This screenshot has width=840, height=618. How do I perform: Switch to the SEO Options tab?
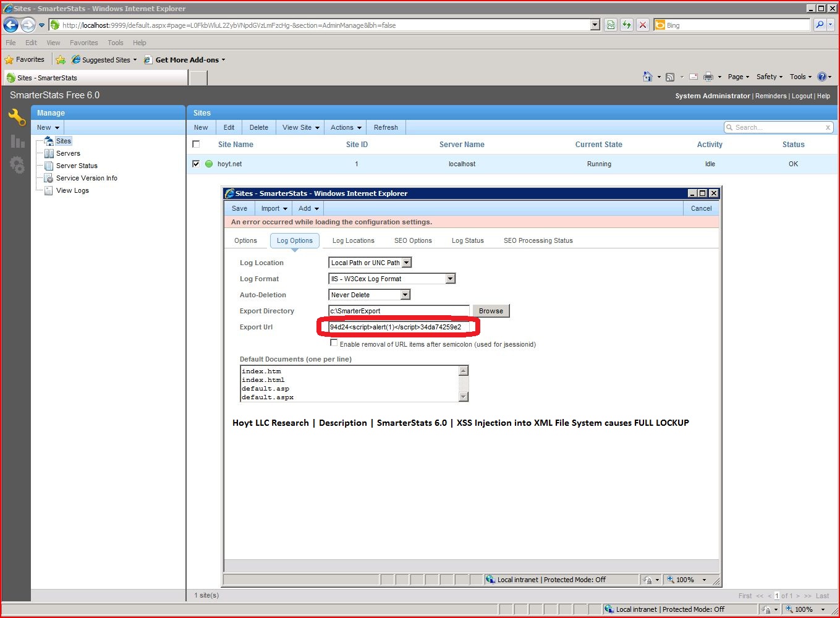point(413,240)
